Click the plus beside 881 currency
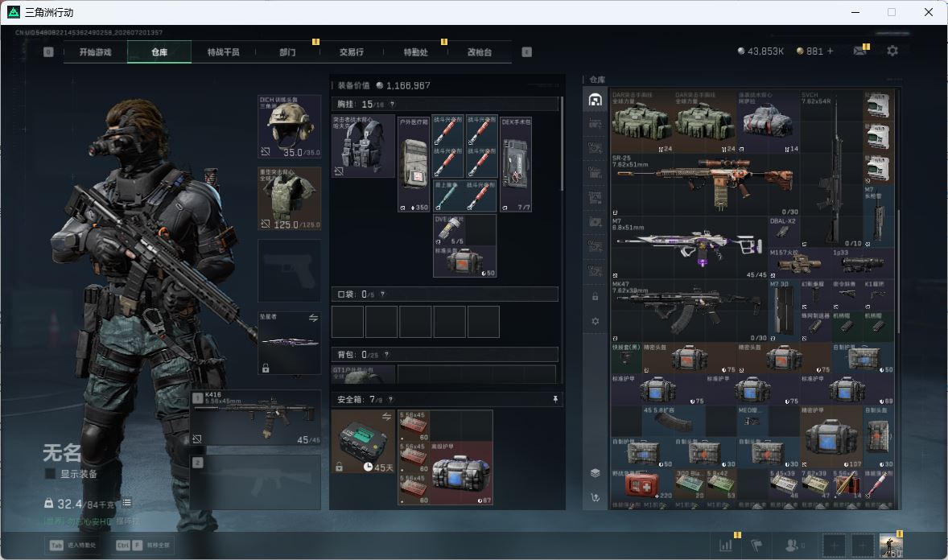 tap(831, 51)
